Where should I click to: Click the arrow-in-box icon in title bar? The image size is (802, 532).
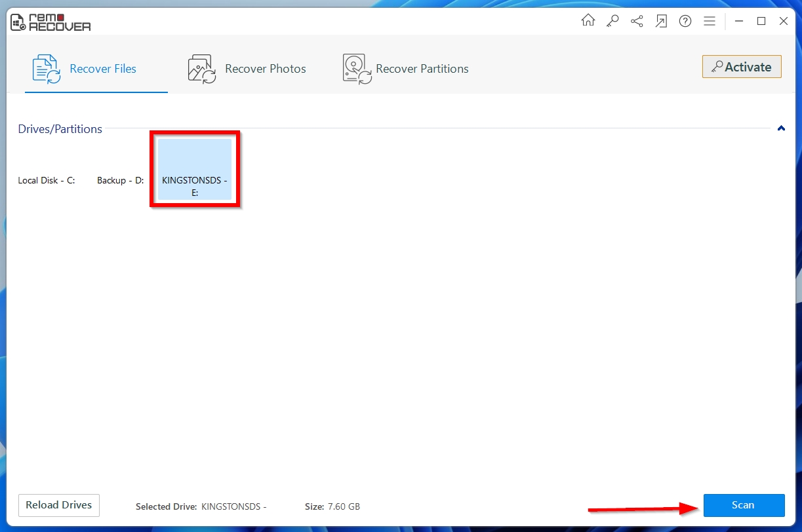coord(661,21)
